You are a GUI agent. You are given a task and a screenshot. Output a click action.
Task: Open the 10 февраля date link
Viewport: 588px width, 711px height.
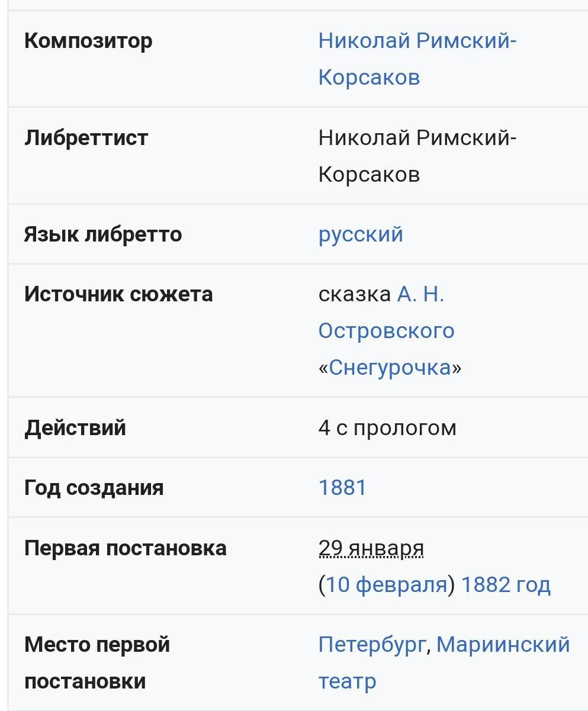(386, 584)
